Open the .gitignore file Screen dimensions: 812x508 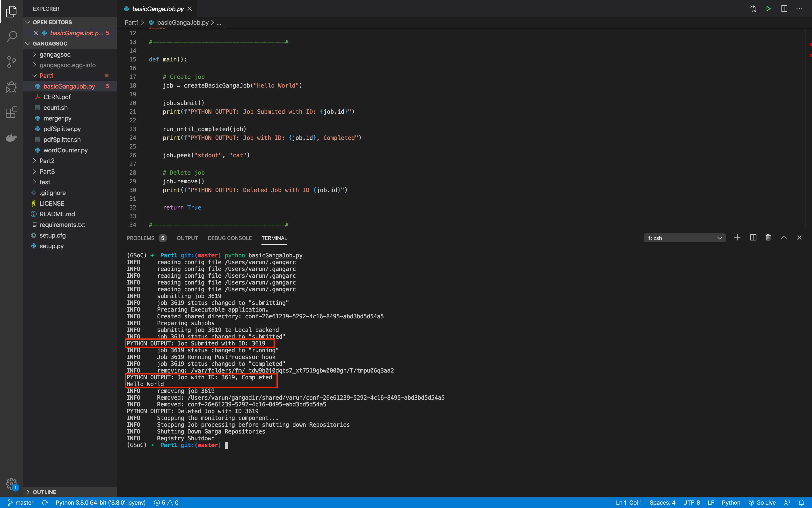tap(70, 193)
